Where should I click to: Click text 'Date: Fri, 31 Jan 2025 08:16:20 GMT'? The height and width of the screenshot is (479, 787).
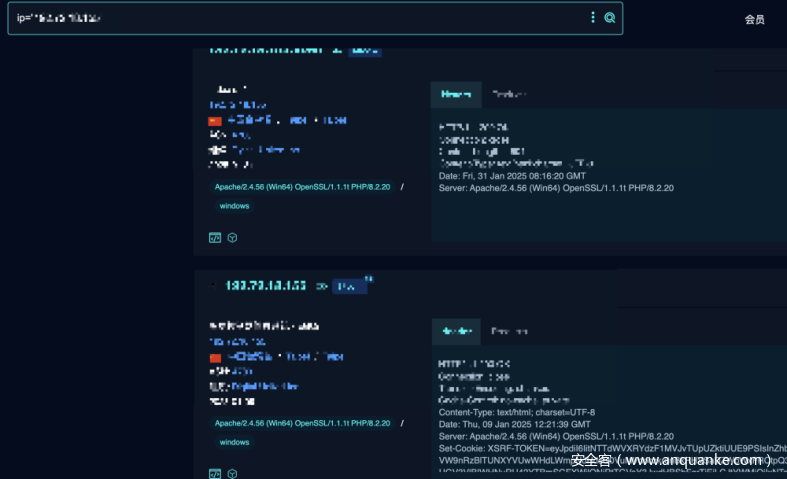[x=512, y=176]
